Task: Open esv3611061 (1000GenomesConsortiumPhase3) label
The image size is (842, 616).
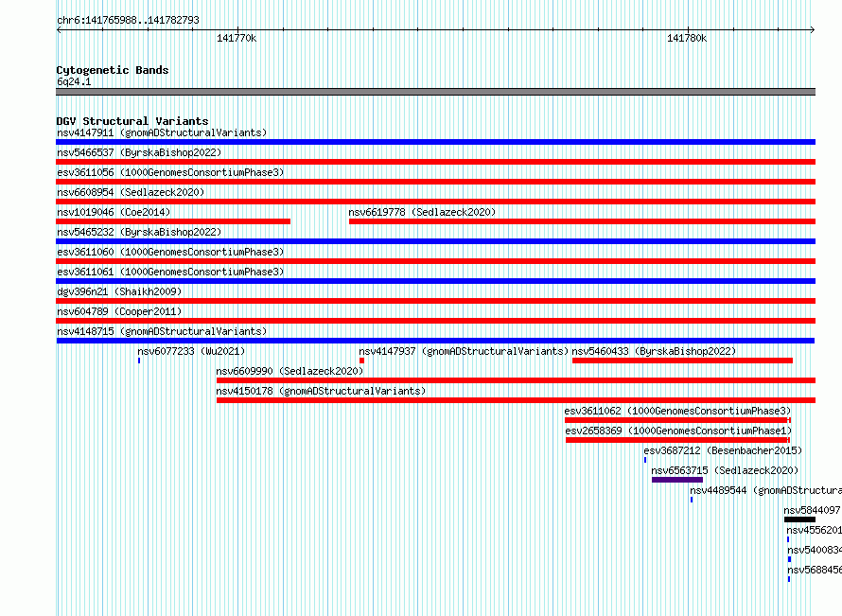Action: pyautogui.click(x=170, y=272)
